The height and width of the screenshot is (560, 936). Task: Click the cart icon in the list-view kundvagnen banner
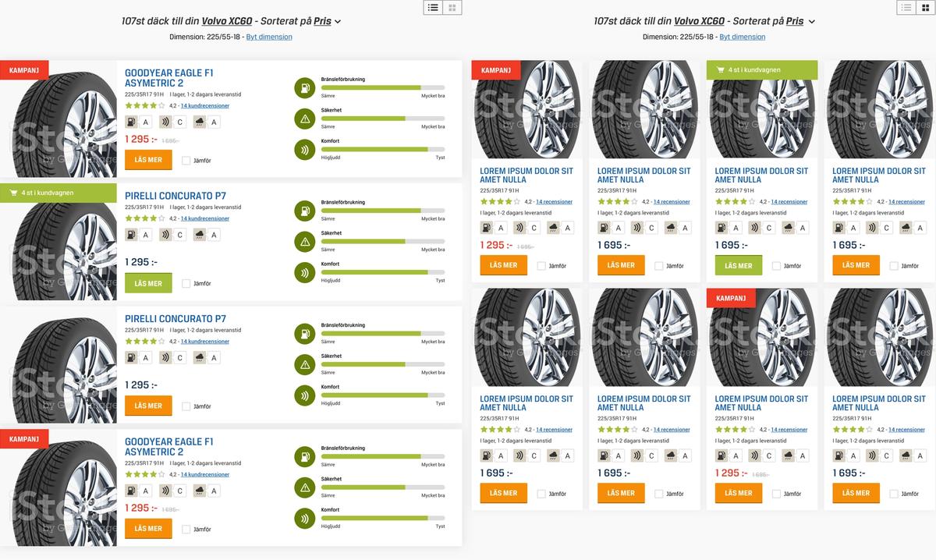pos(13,193)
